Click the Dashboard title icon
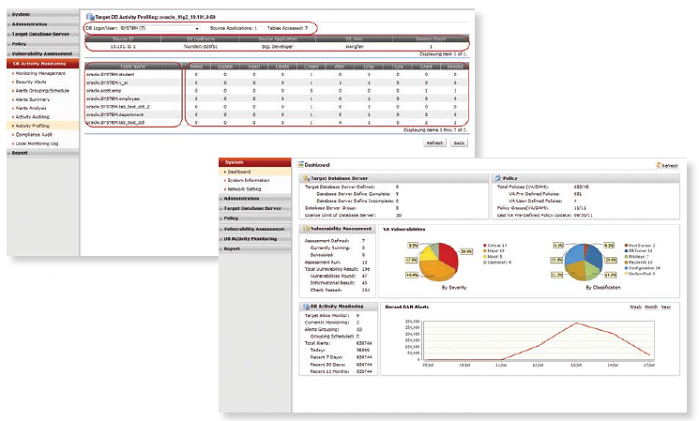 pos(300,165)
